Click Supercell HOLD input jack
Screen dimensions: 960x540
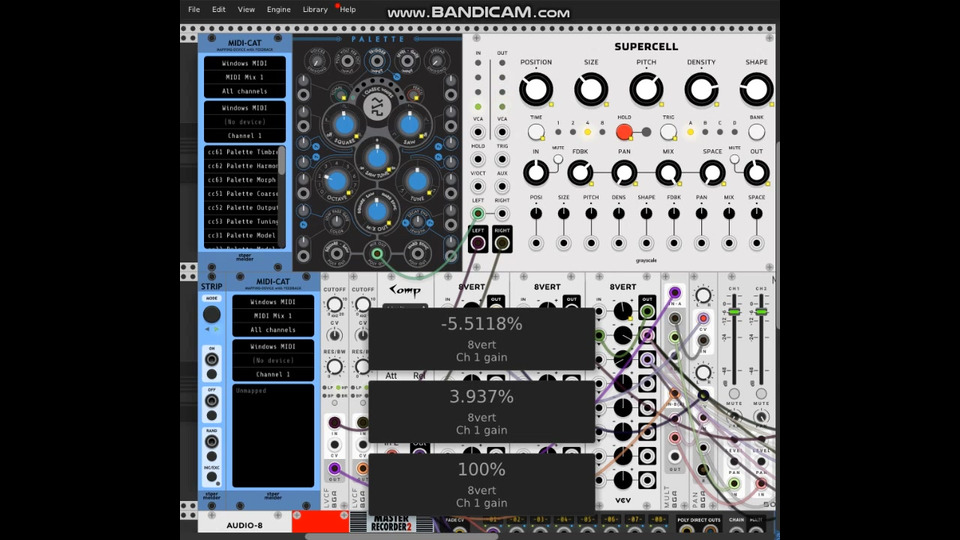coord(478,159)
